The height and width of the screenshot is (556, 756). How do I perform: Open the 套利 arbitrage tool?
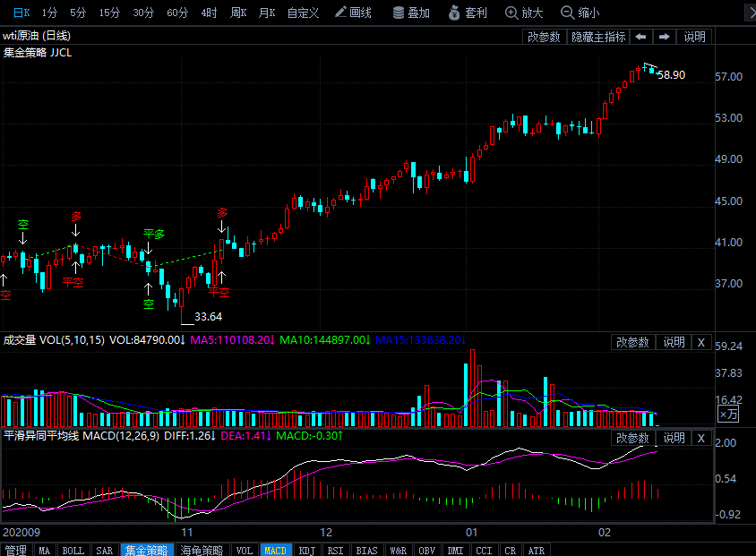468,13
